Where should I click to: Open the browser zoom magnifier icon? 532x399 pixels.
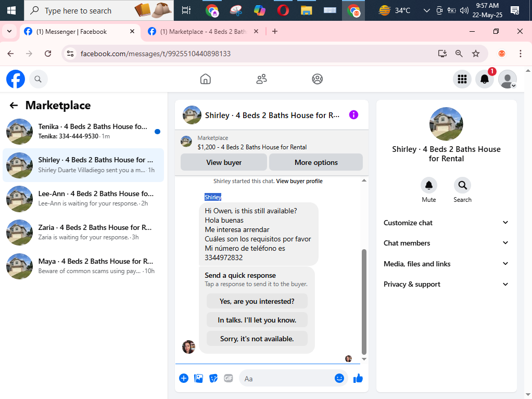click(459, 54)
